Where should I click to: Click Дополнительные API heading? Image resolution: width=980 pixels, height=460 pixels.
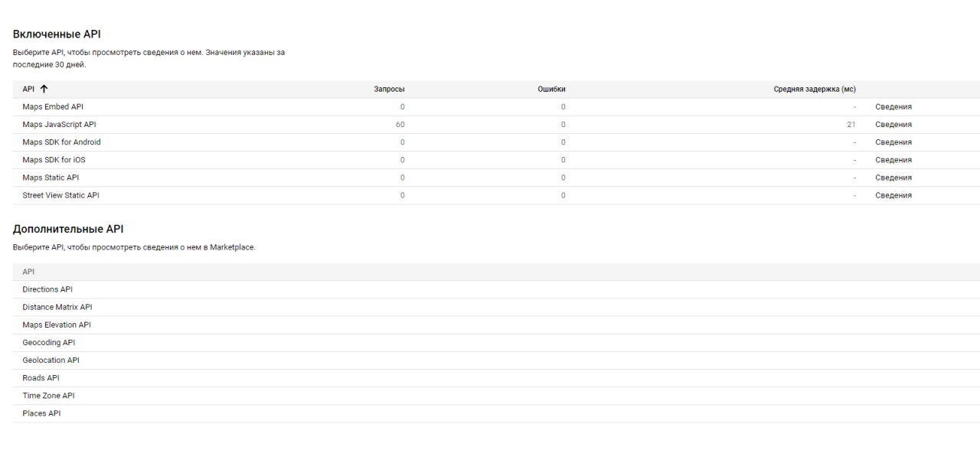[68, 229]
